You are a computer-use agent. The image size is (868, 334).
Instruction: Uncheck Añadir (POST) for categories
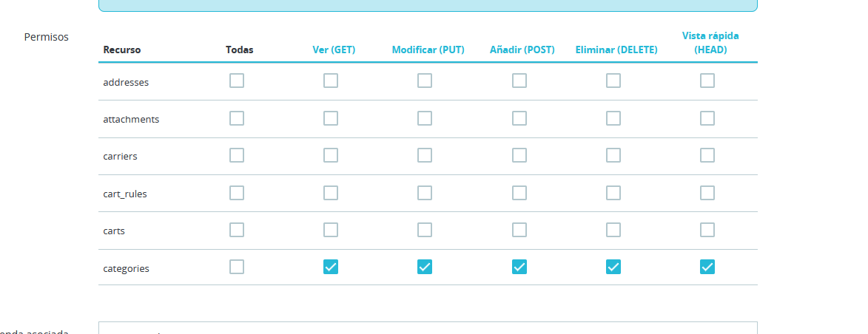pos(519,267)
